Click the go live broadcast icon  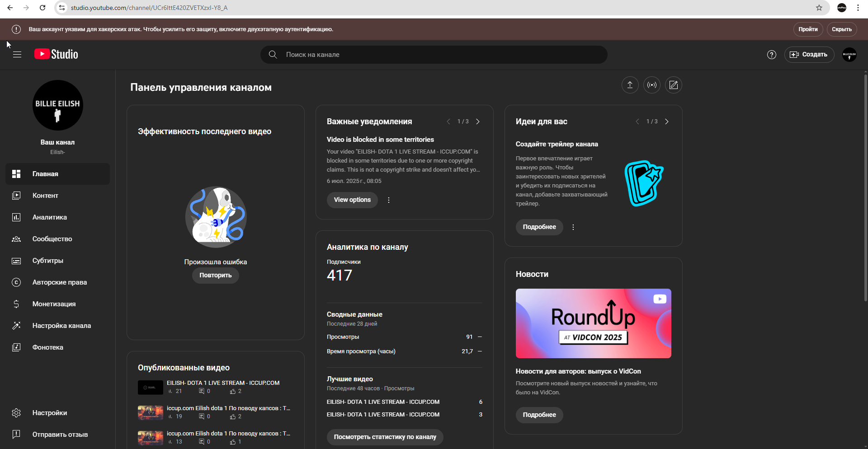coord(651,85)
